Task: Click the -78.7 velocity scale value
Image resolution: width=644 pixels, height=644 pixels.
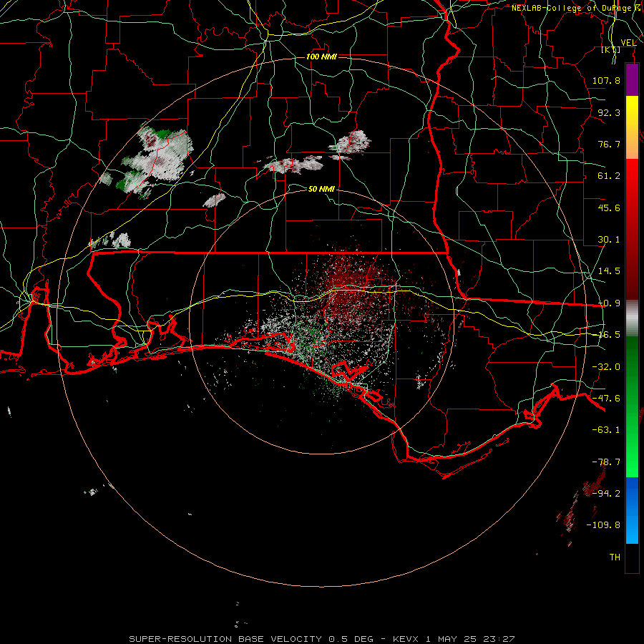Action: coord(606,462)
